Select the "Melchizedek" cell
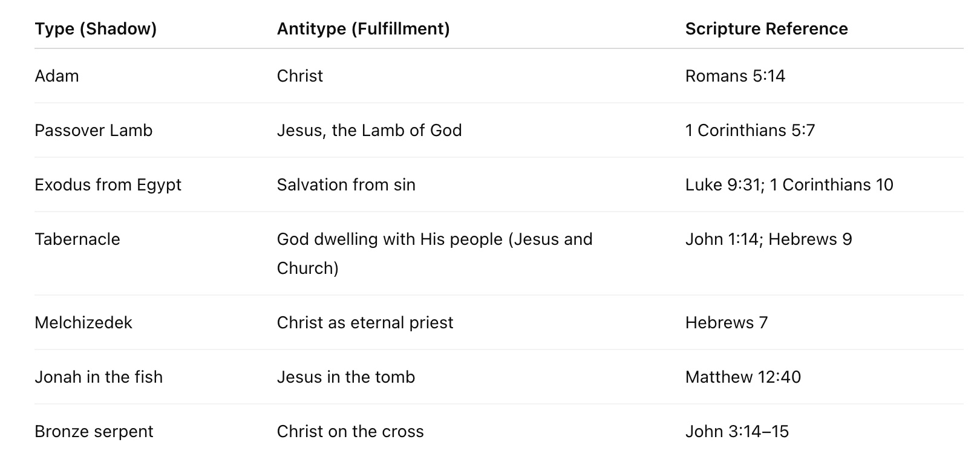Image resolution: width=980 pixels, height=474 pixels. [x=83, y=323]
